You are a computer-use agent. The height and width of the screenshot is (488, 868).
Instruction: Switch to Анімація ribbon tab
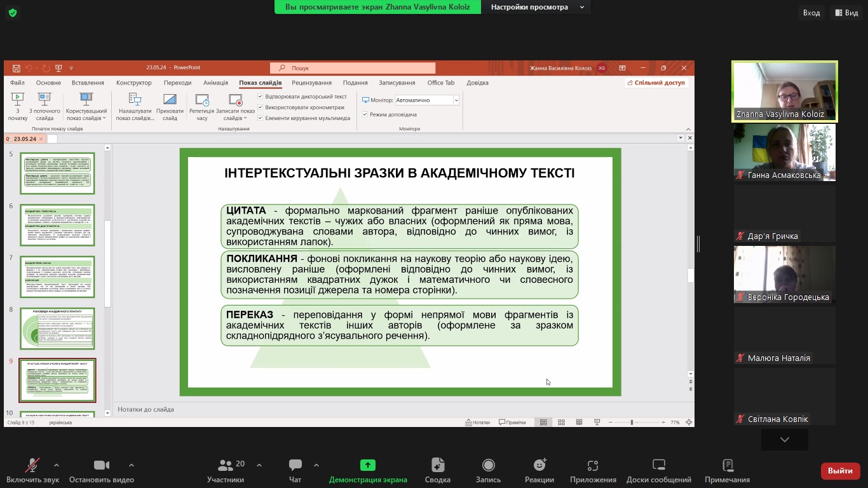click(x=215, y=83)
